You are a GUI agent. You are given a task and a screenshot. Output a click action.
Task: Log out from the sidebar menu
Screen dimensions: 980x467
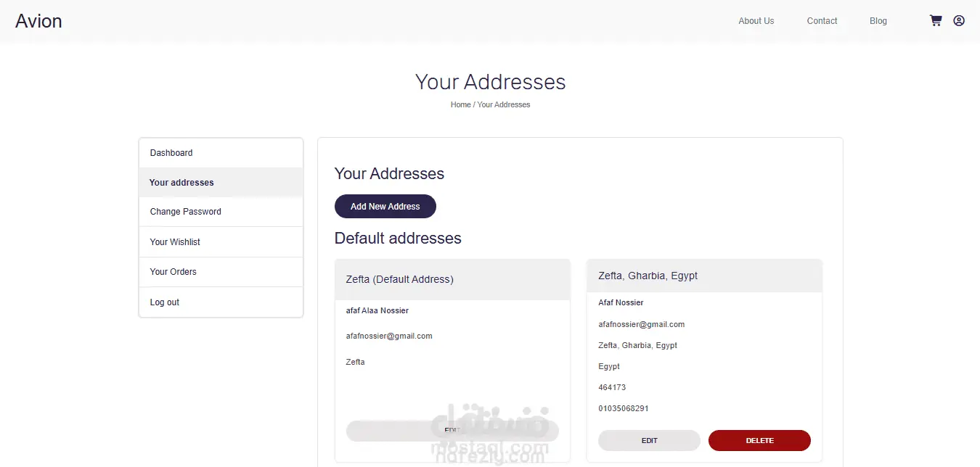[165, 302]
